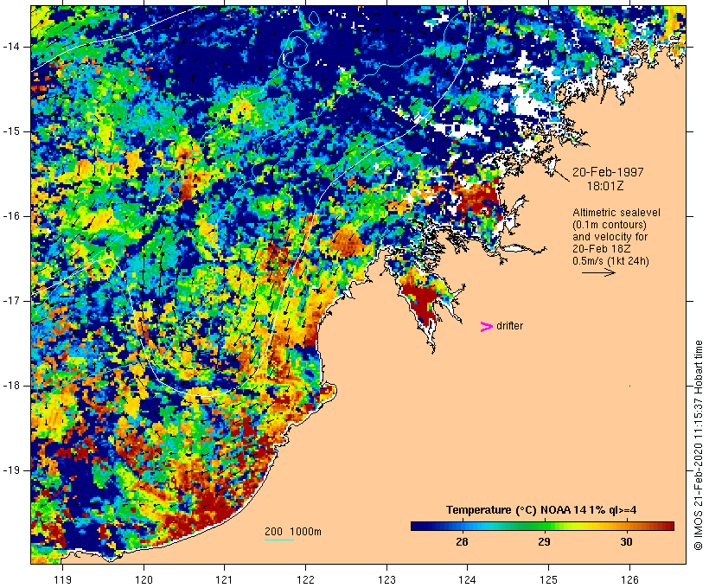Click the 'Temperature (°C) NOAA 14 1% ql>=4' title
The height and width of the screenshot is (588, 709).
541,510
